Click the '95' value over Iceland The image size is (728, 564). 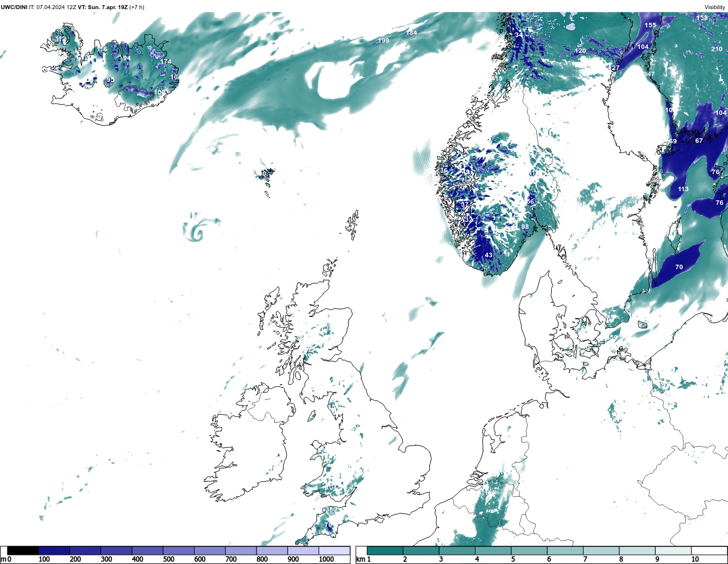point(110,80)
